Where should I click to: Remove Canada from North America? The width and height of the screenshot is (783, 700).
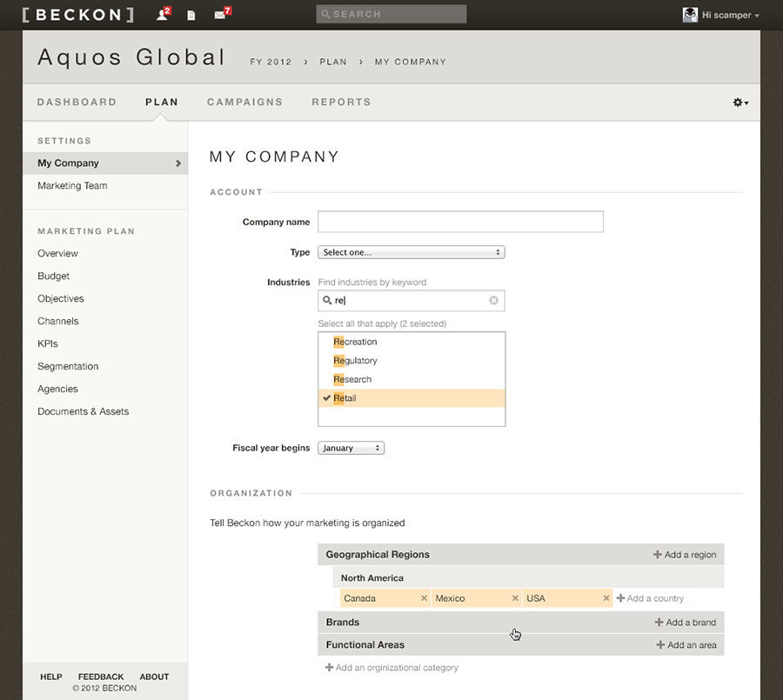424,598
